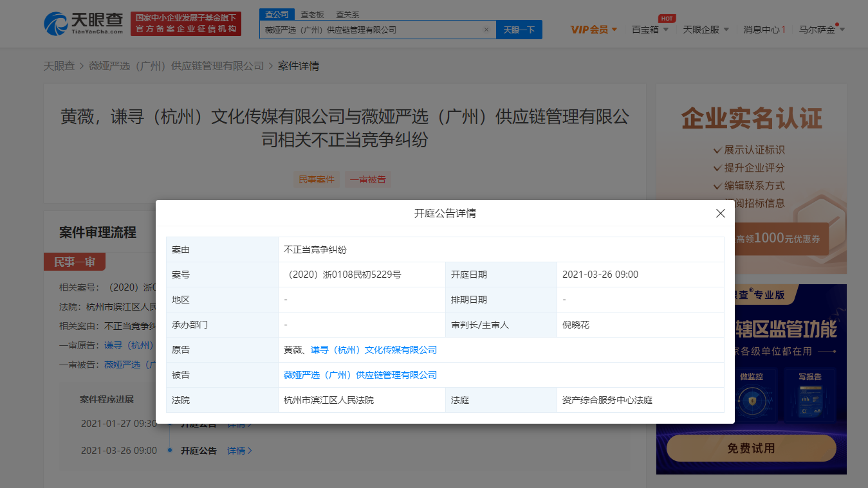Click 详情 for 2021-03-26 开庭公告
The image size is (868, 488).
click(x=239, y=451)
